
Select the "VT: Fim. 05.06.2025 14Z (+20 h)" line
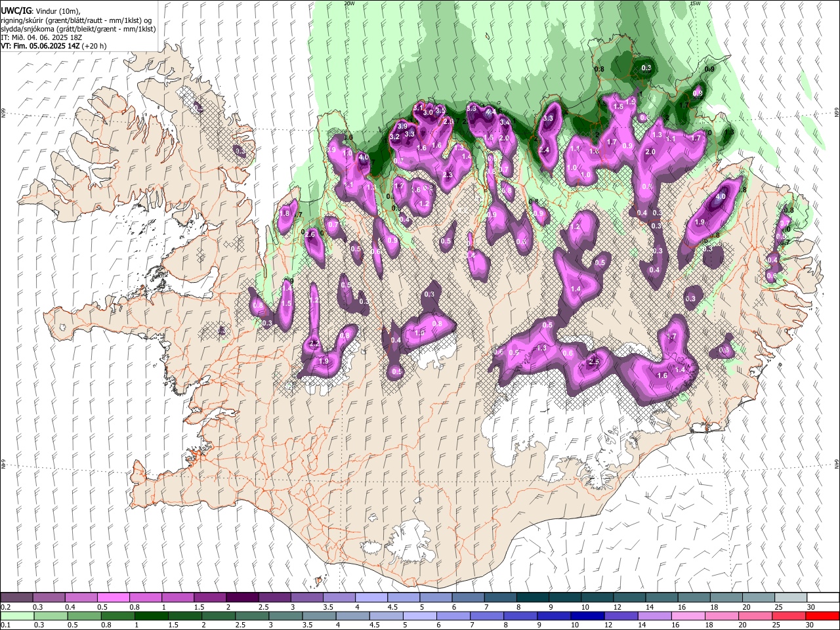pyautogui.click(x=54, y=46)
